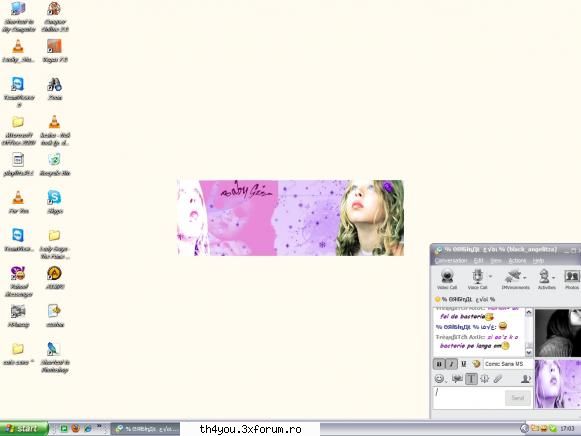
Task: Open the View menu in messenger
Action: coord(496,261)
